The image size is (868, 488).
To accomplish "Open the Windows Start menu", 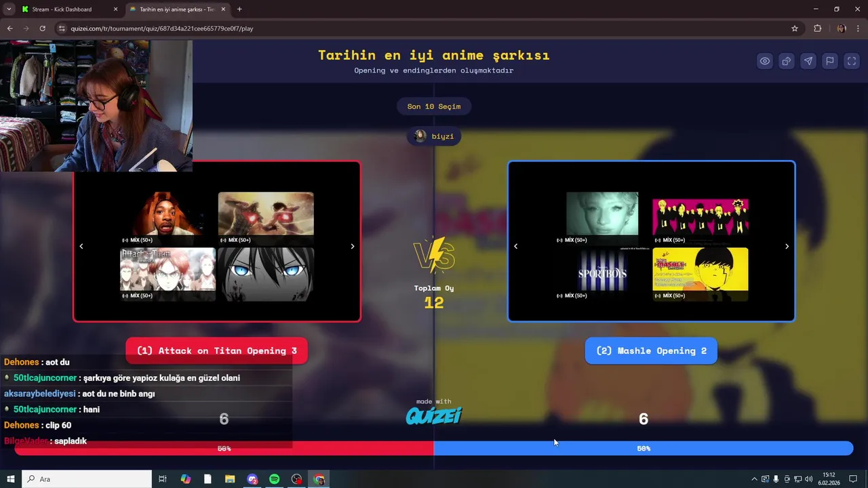I will (10, 479).
